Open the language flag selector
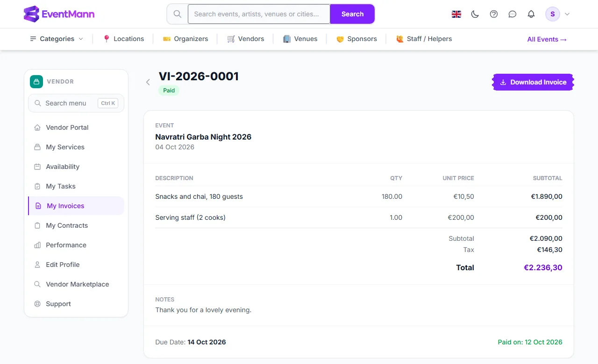This screenshot has height=364, width=598. point(456,14)
